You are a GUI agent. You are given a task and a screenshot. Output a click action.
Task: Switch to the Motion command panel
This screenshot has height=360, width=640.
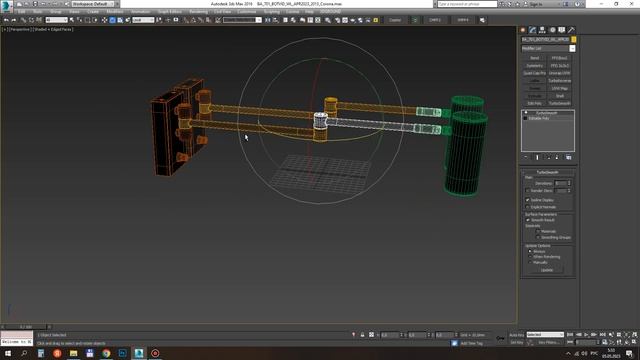(x=552, y=30)
